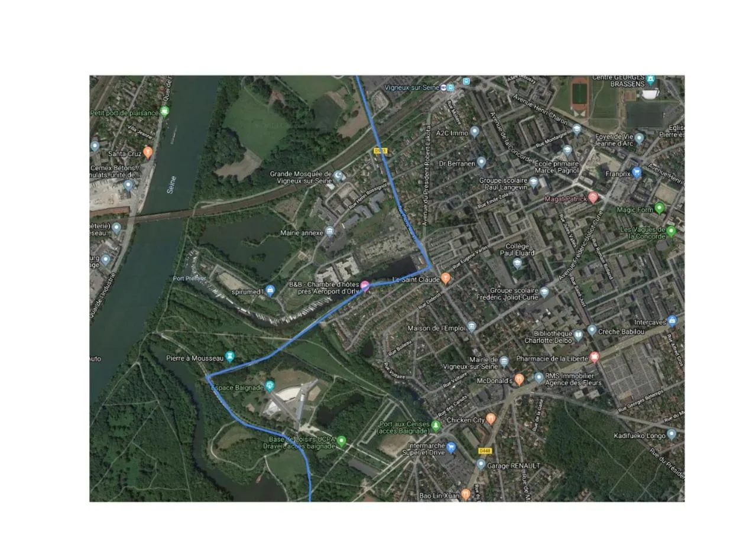Image resolution: width=756 pixels, height=535 pixels.
Task: Click the Magic Form green marker
Action: pyautogui.click(x=660, y=208)
